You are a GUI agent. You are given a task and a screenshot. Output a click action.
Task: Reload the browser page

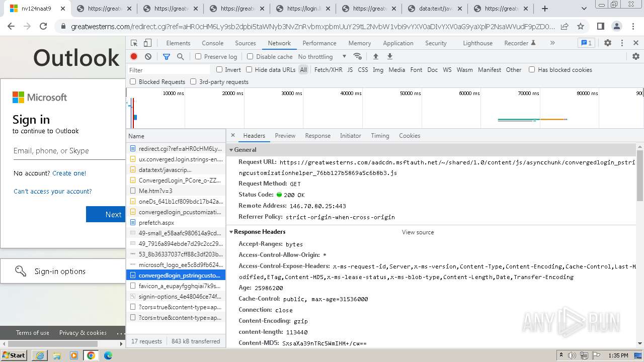(43, 27)
